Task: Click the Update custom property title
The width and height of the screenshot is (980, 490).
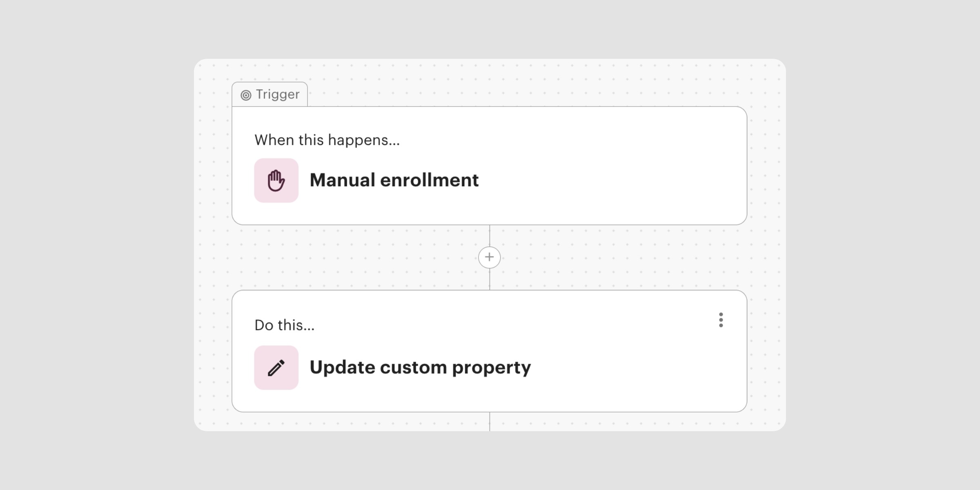Action: [420, 367]
